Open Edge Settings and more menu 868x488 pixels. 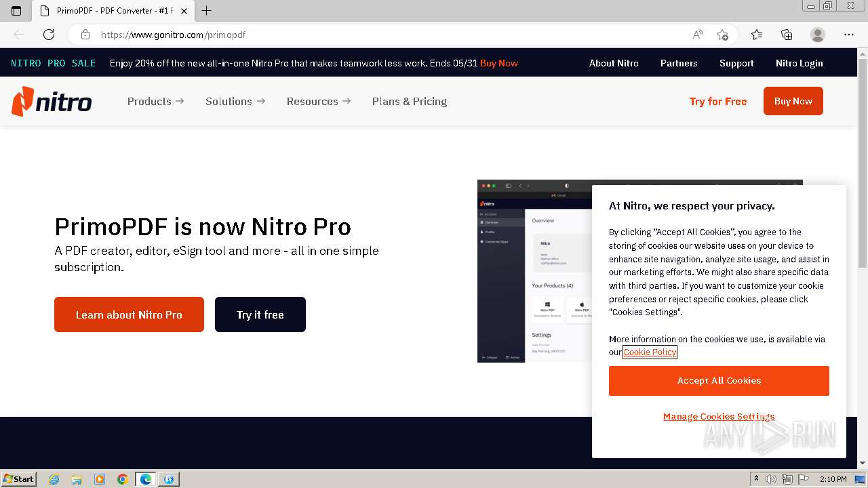tap(849, 35)
